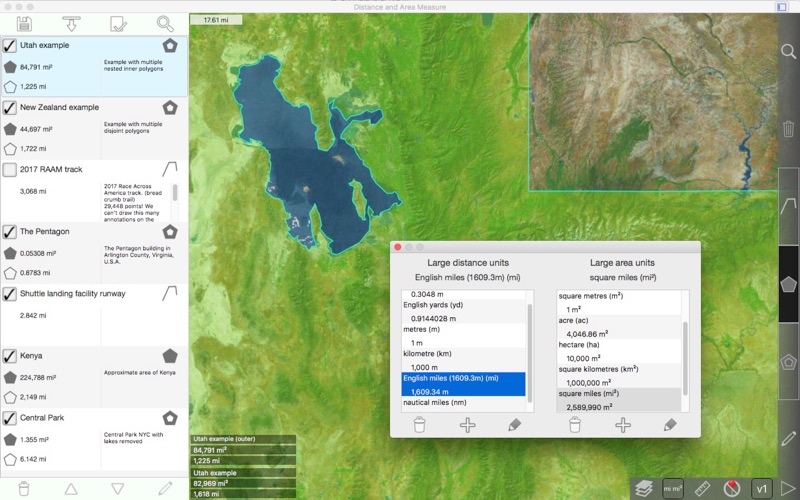This screenshot has width=800, height=500.
Task: Select the filled polygon tool on right sidebar
Action: coord(789,284)
